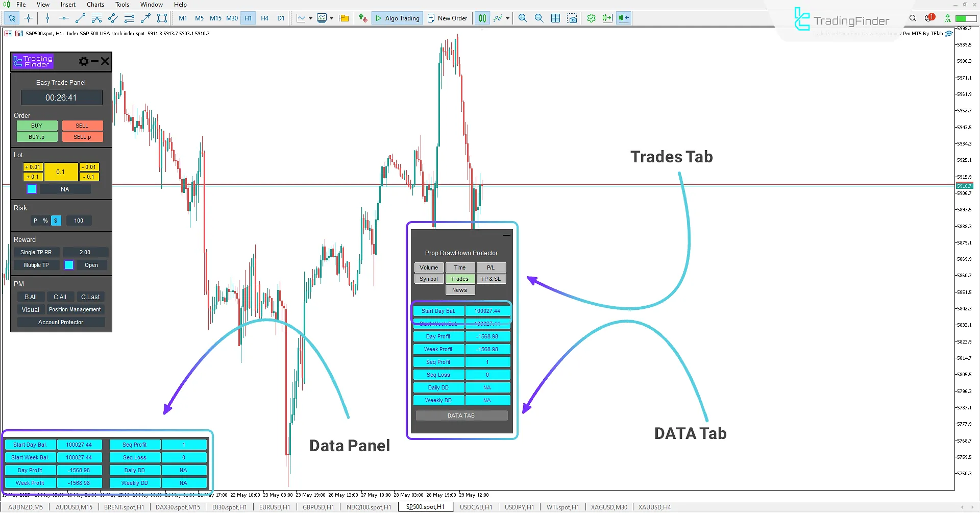This screenshot has width=980, height=513.
Task: Click the tile windows grid icon
Action: click(x=556, y=18)
